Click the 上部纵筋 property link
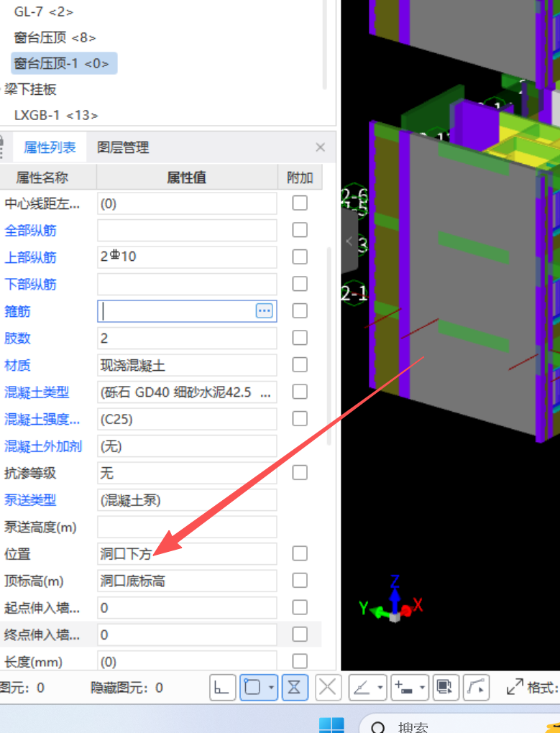The width and height of the screenshot is (560, 733). tap(30, 257)
